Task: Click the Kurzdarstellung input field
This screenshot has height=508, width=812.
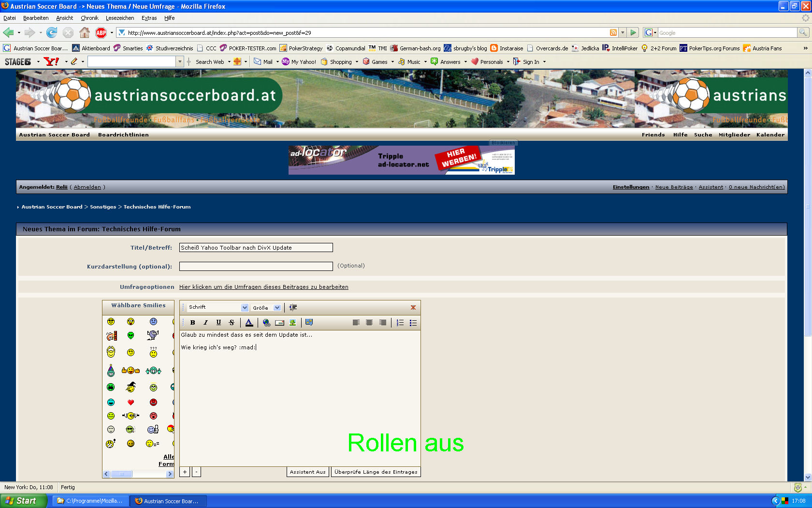Action: [x=256, y=266]
